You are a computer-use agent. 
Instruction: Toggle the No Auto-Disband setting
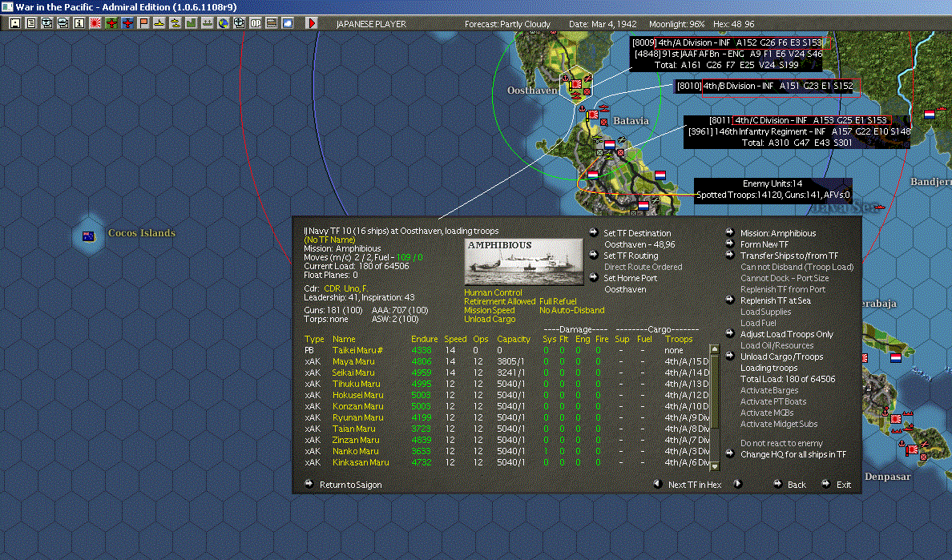(x=572, y=310)
